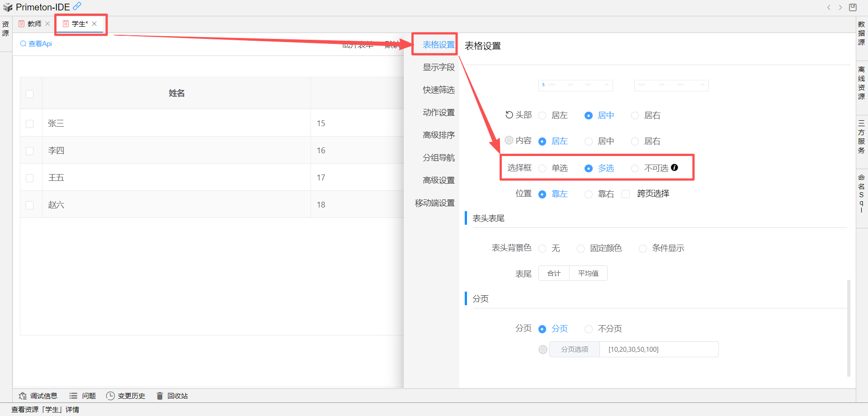This screenshot has width=868, height=416.
Task: Check the row checkbox for 张三
Action: pos(30,123)
